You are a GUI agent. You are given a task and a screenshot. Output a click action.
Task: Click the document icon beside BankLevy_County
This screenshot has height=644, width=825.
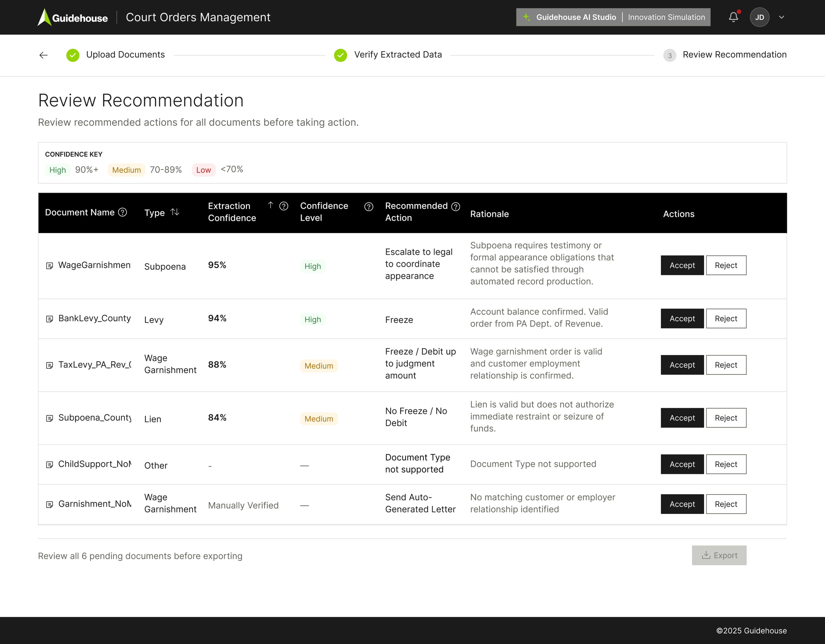pos(49,319)
